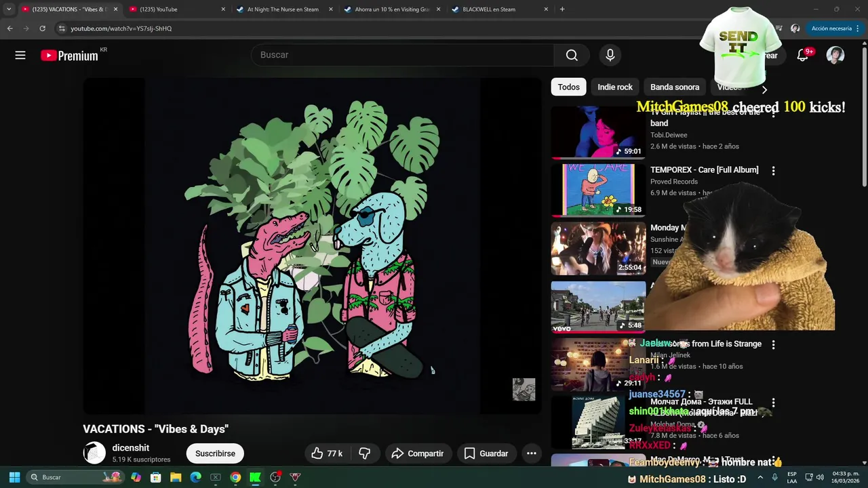The height and width of the screenshot is (488, 868).
Task: Open TEMPOREX Care album thumbnail
Action: 598,190
